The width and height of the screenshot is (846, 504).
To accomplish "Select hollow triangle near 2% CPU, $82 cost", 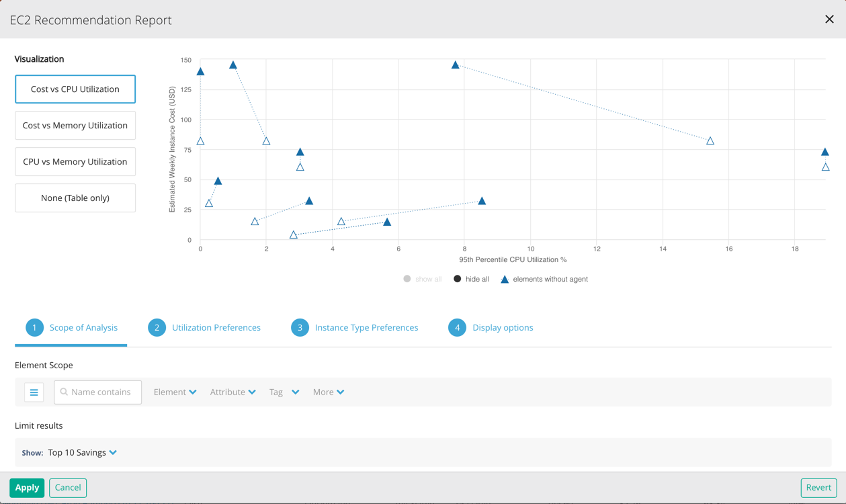I will (267, 141).
